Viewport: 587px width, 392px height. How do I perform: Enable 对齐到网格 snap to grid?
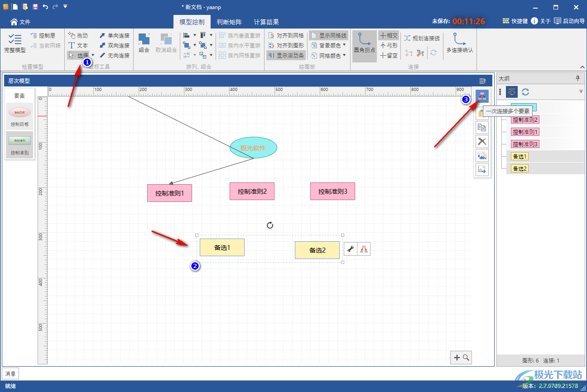point(286,35)
